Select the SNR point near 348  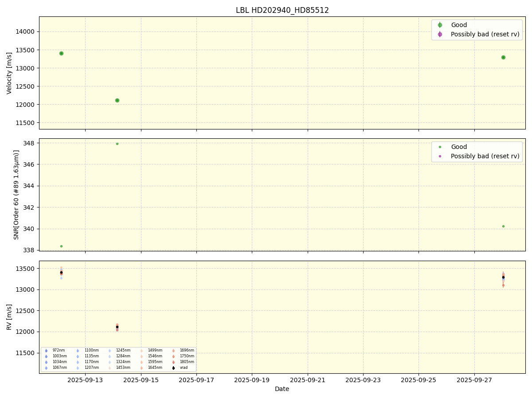pyautogui.click(x=117, y=144)
